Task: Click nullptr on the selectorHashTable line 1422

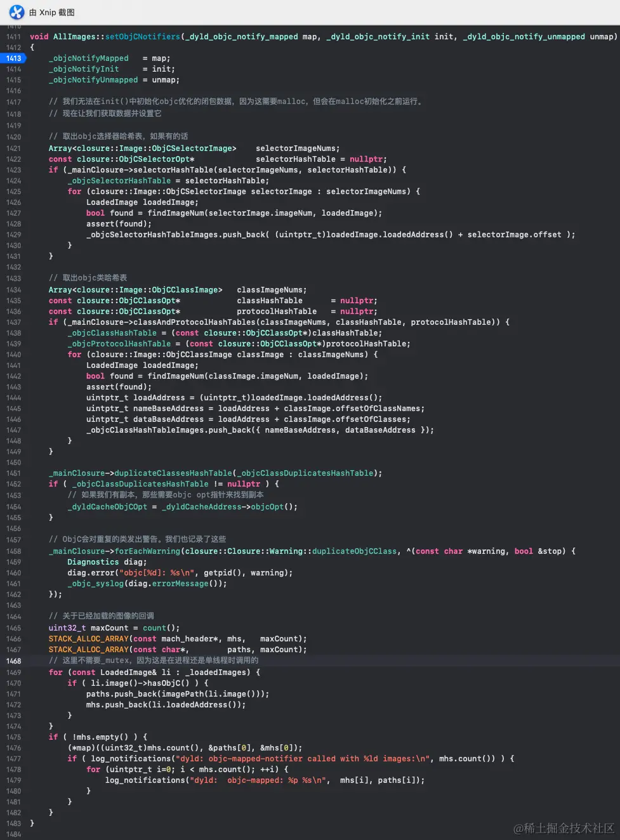Action: coord(366,159)
